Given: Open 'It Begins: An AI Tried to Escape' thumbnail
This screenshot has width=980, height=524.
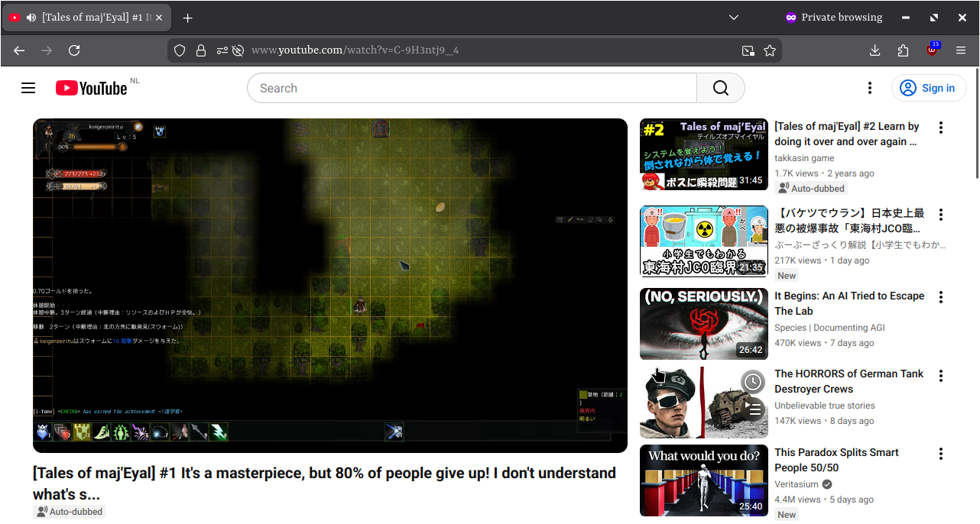Looking at the screenshot, I should [704, 324].
